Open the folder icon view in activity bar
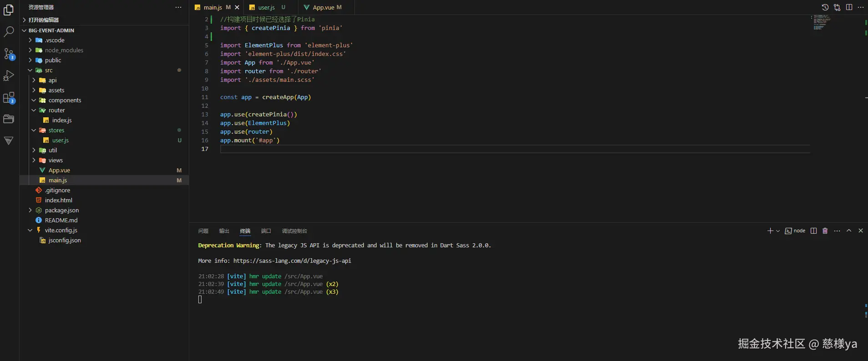This screenshot has height=361, width=868. [9, 119]
